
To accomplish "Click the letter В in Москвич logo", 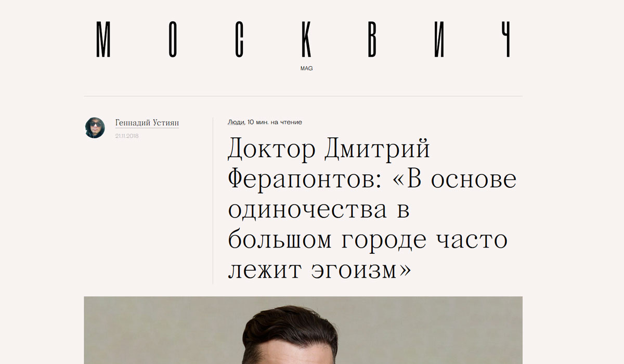I will (373, 40).
